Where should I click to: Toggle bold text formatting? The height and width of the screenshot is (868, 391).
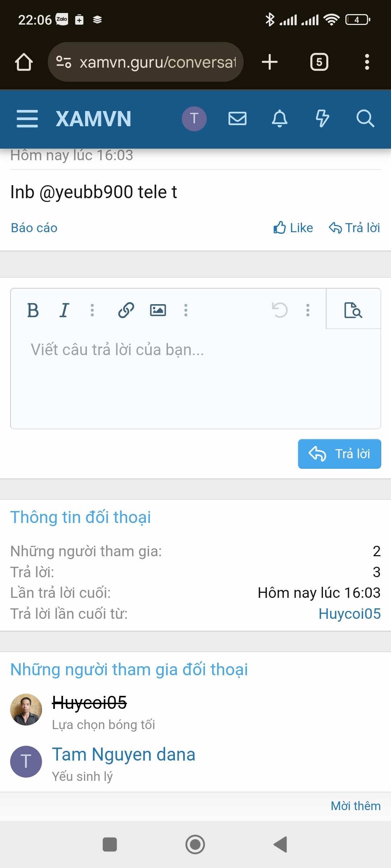point(33,310)
